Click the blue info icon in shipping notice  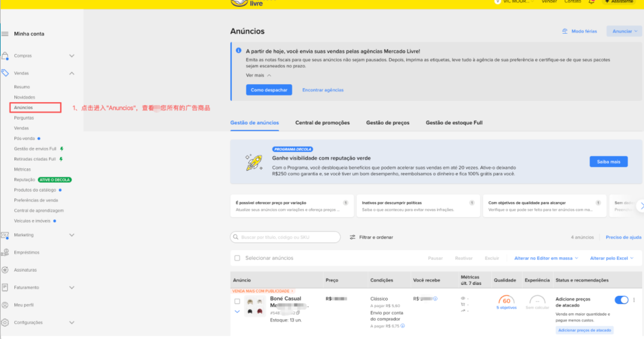(239, 50)
